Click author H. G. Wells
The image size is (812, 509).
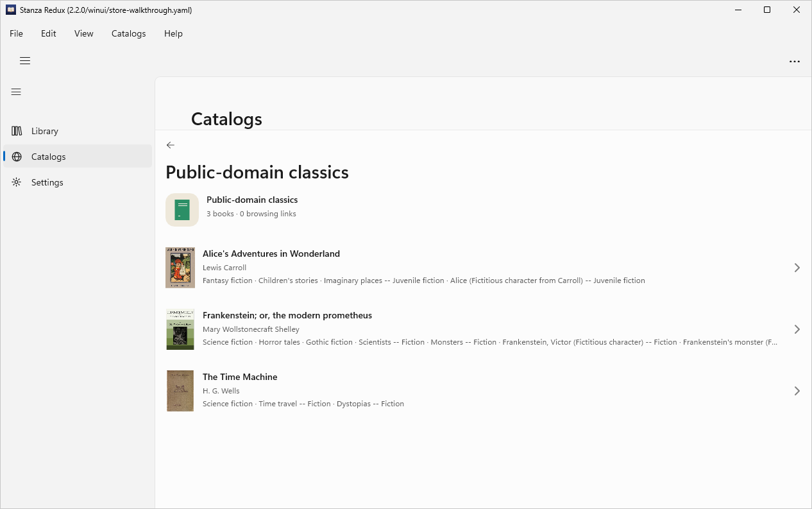[221, 391]
